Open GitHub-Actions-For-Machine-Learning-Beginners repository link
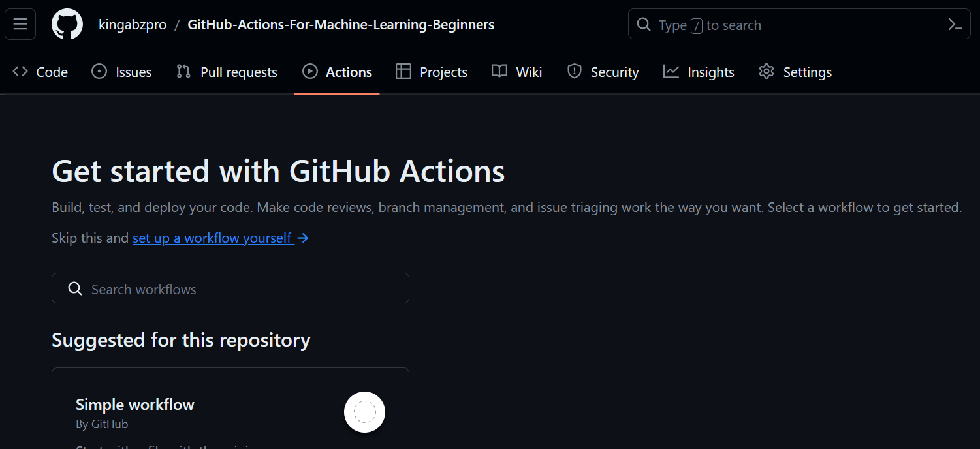Viewport: 980px width, 449px height. (x=341, y=25)
